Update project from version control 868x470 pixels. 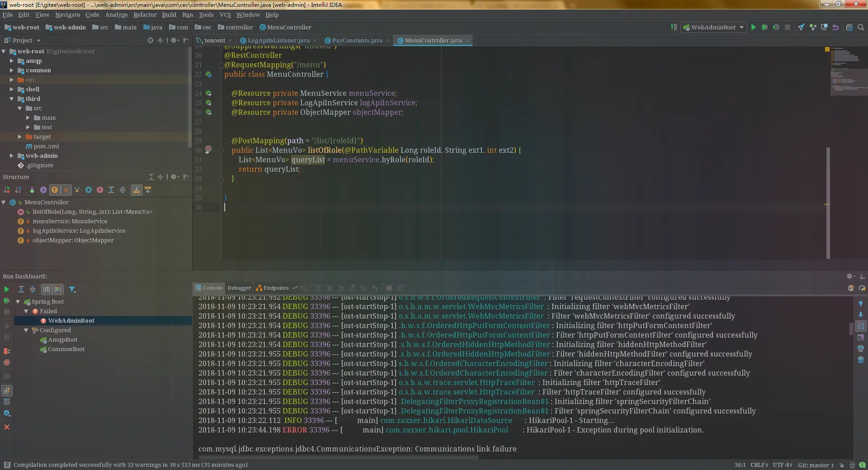pos(802,27)
